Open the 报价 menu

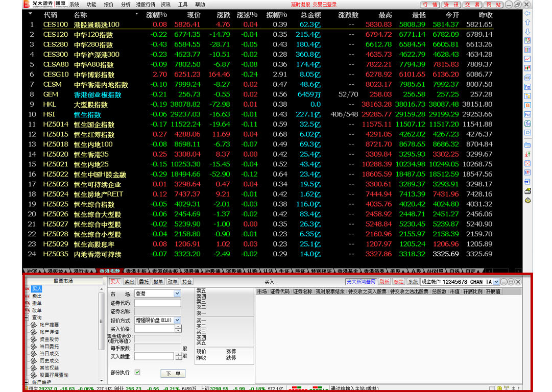pos(109,5)
